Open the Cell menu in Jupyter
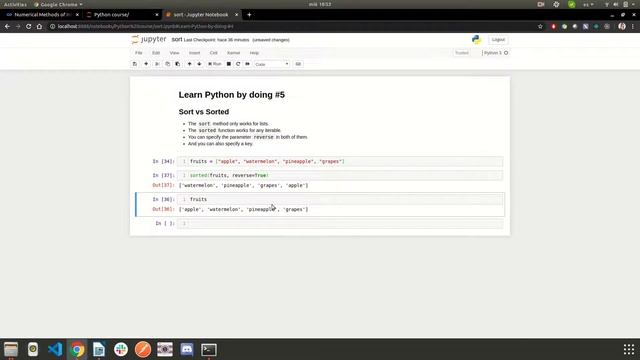This screenshot has height=360, width=640. coord(213,53)
